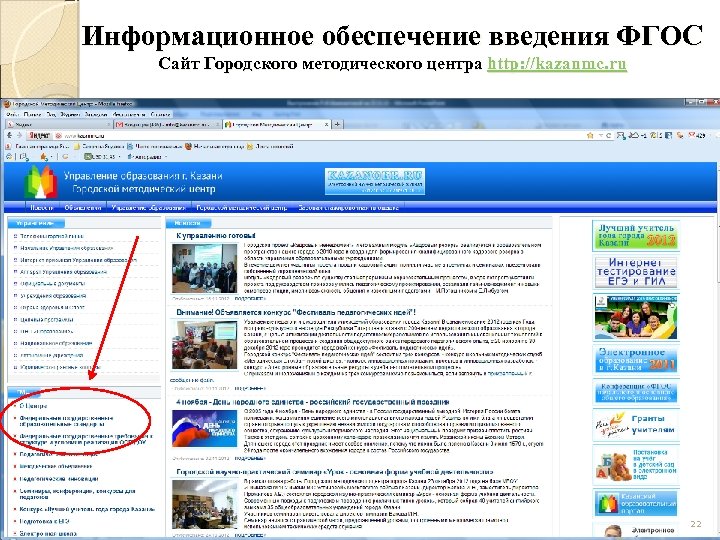
Task: Open the Инструменты menu
Action: click(129, 114)
